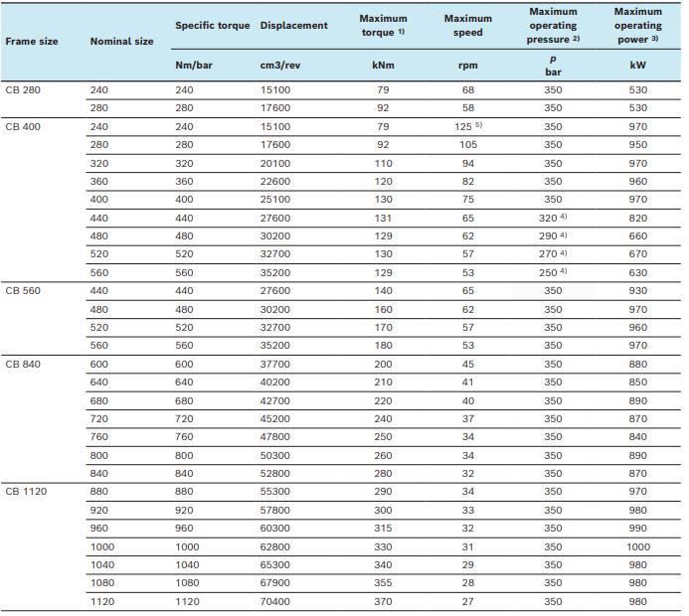
Task: Select the pressure cell '290 4)'
Action: [553, 235]
